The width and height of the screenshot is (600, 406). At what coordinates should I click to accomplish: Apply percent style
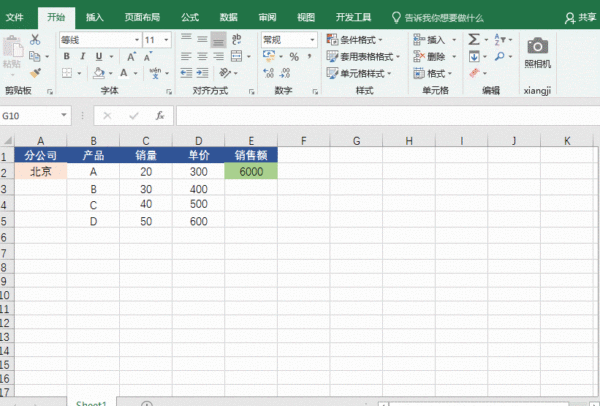pyautogui.click(x=294, y=57)
